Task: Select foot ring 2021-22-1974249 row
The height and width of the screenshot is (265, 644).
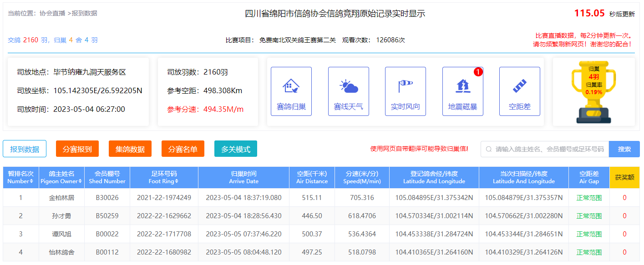Action: pos(164,198)
